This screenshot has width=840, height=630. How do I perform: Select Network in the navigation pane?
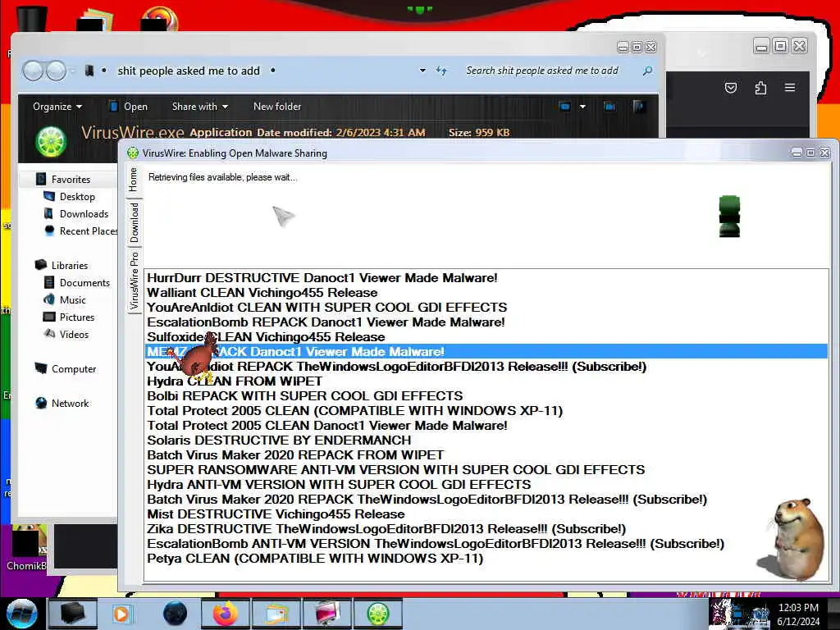click(x=62, y=403)
